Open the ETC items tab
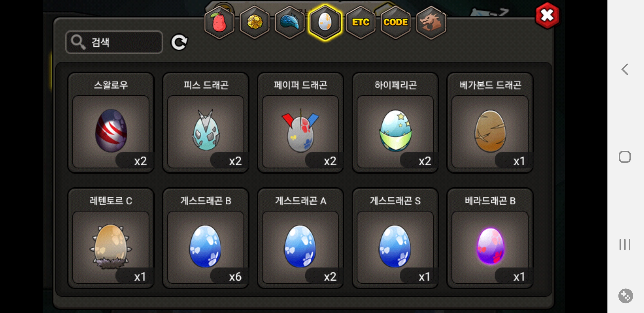 tap(361, 23)
